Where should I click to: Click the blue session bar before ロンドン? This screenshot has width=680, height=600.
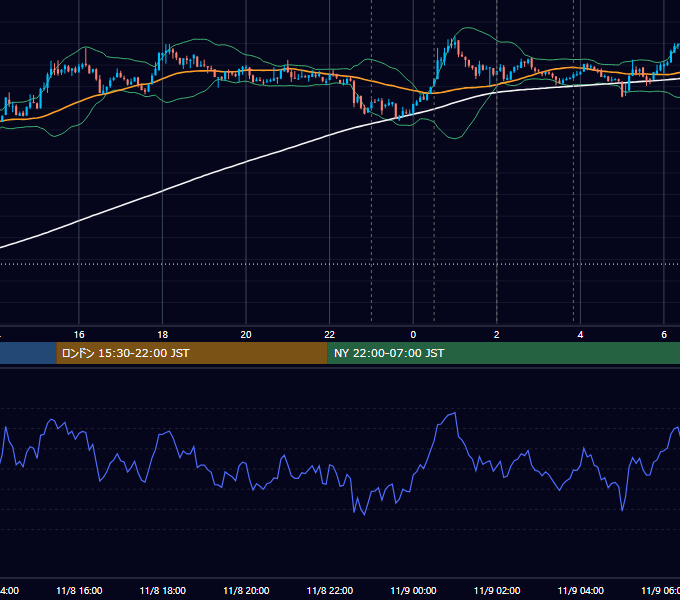[28, 353]
